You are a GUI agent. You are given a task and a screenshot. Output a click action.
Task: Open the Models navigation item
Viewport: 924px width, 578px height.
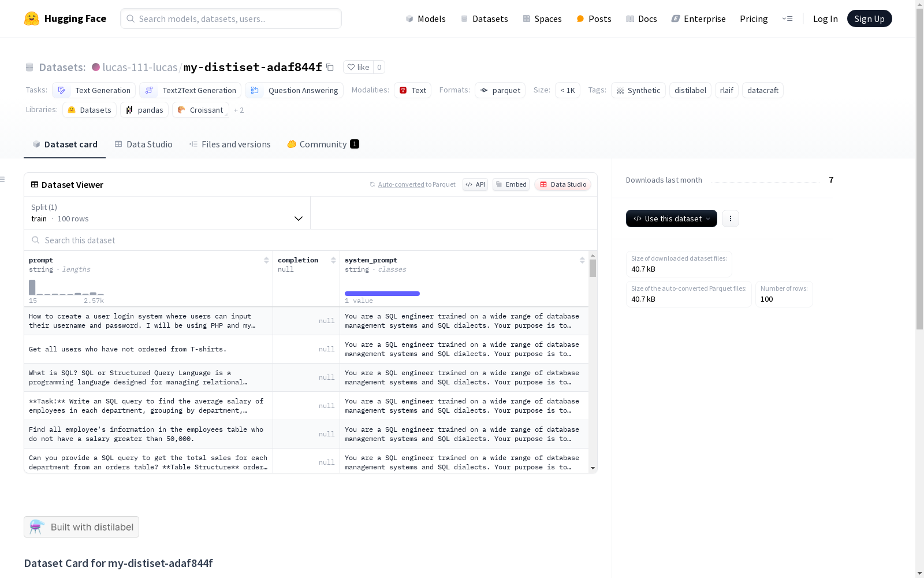click(x=426, y=18)
